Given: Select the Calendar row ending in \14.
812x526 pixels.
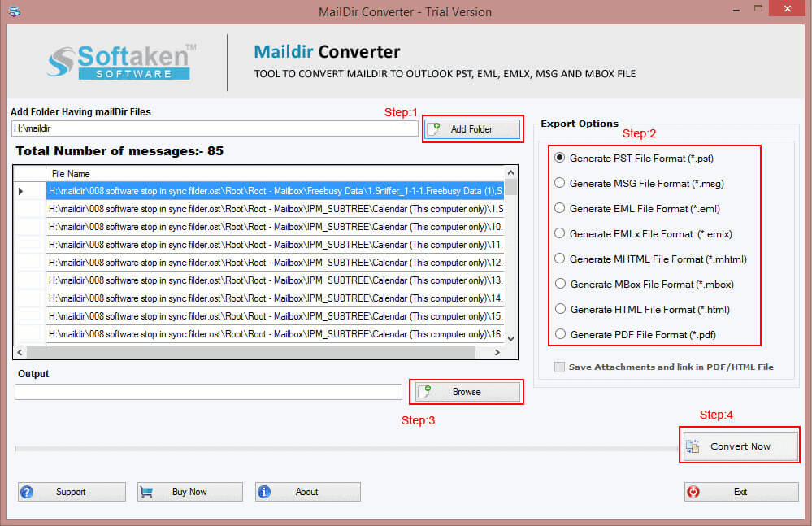Looking at the screenshot, I should point(275,298).
